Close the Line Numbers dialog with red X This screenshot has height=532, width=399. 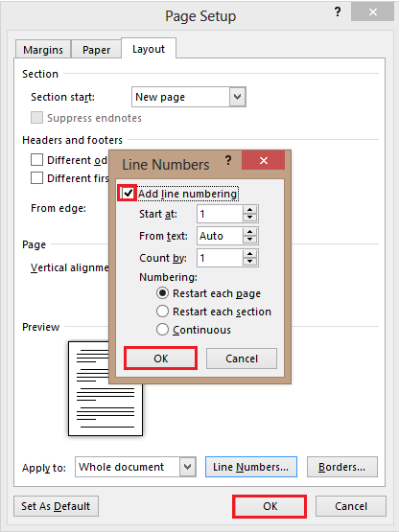(x=264, y=160)
